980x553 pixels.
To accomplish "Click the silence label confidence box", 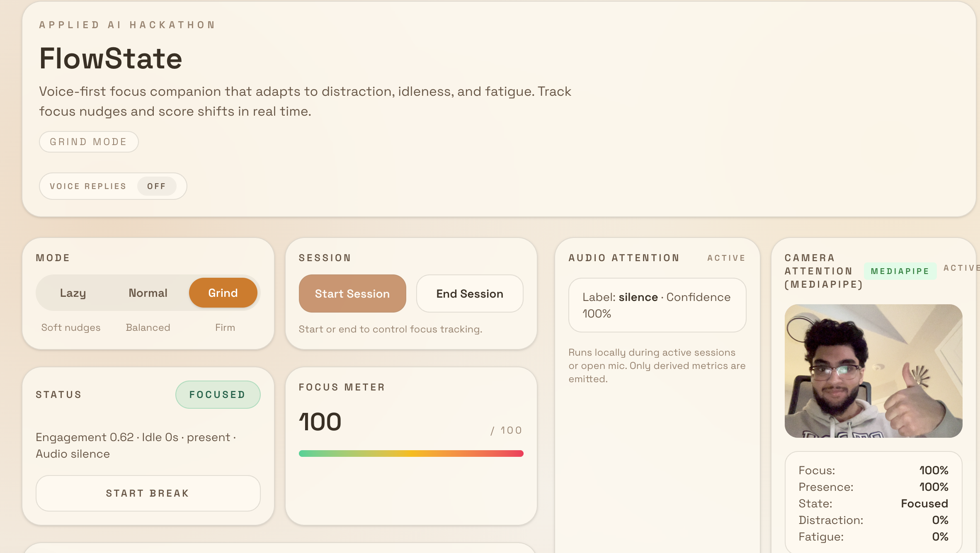I will click(x=657, y=305).
